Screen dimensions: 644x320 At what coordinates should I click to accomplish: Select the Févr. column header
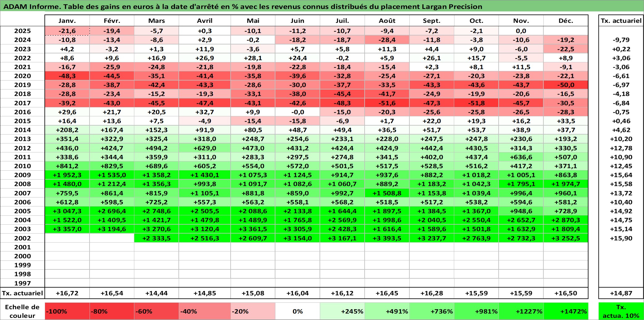[x=112, y=21]
